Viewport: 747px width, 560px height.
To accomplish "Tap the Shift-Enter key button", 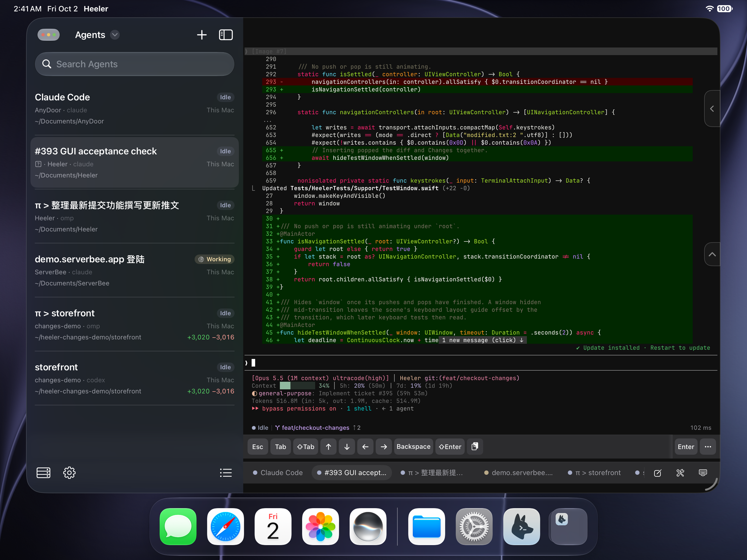I will (x=450, y=447).
